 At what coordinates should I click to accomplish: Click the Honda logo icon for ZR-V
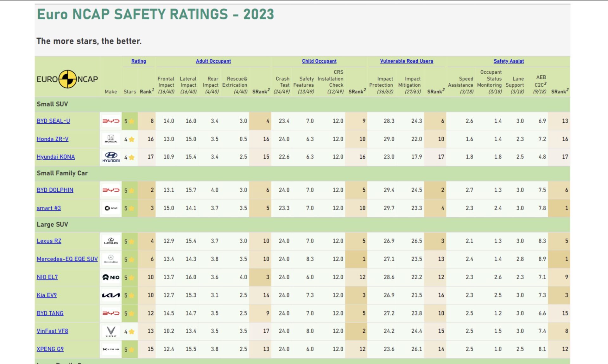click(x=111, y=139)
